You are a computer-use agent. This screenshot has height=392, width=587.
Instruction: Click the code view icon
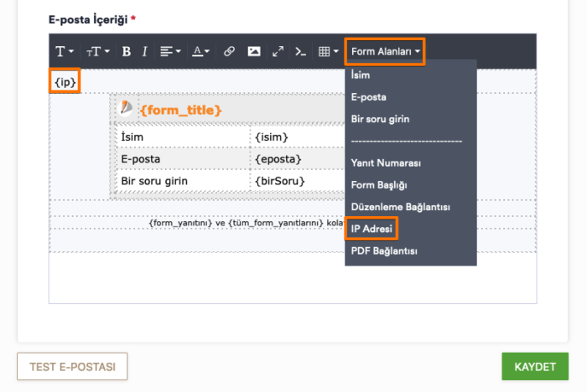coord(300,51)
